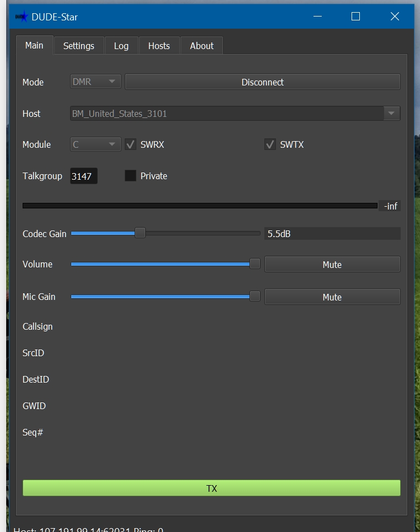Close the DUDE-Star window
420x532 pixels.
click(395, 17)
